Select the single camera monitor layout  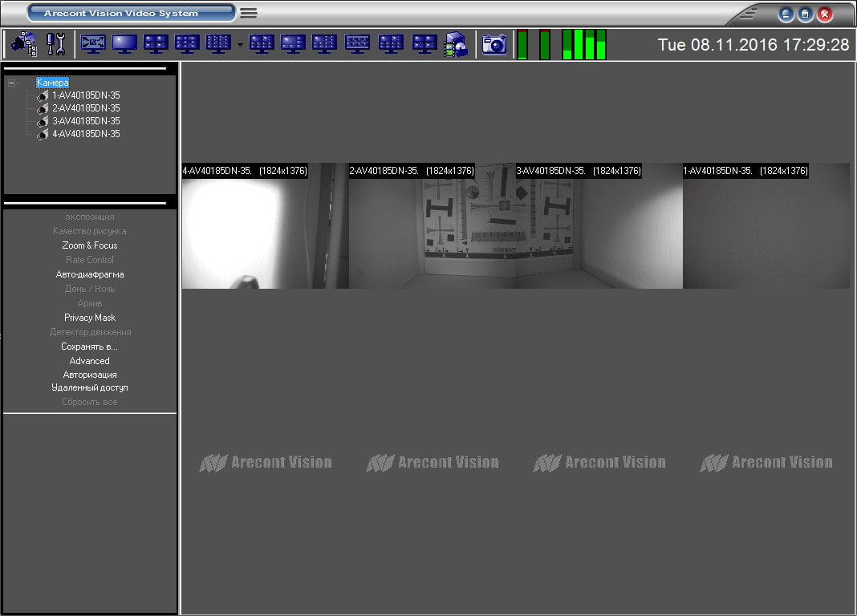point(124,44)
